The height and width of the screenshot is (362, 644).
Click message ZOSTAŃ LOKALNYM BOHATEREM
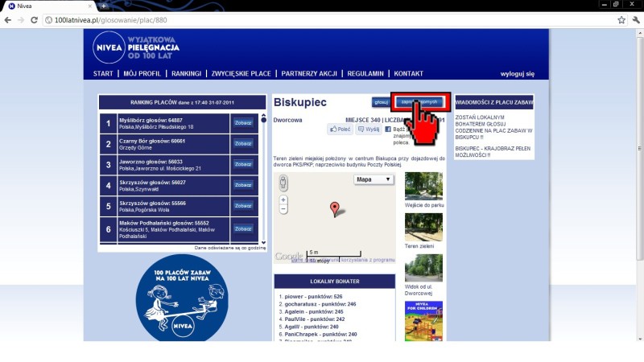pos(493,127)
